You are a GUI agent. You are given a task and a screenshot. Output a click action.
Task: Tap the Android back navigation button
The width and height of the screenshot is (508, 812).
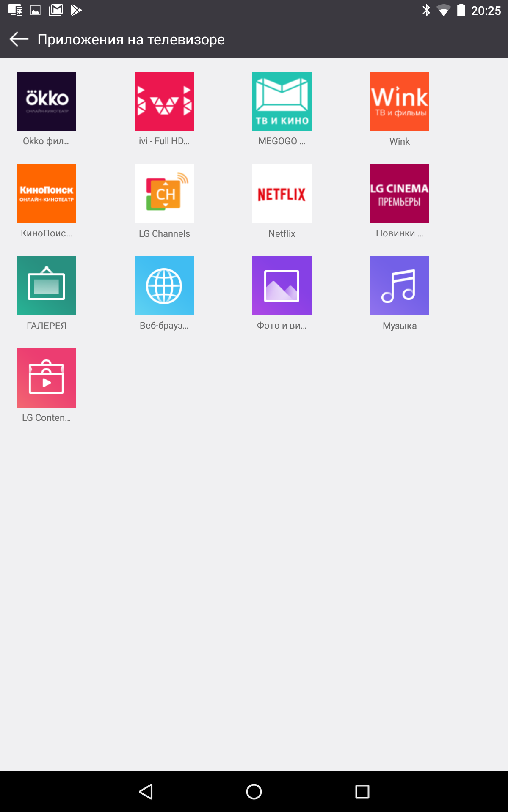click(146, 792)
